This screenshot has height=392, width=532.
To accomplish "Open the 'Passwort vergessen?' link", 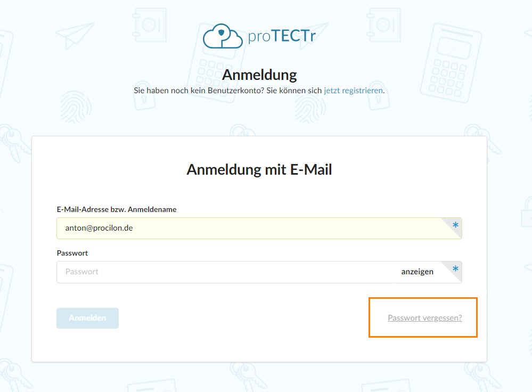I will click(x=424, y=318).
